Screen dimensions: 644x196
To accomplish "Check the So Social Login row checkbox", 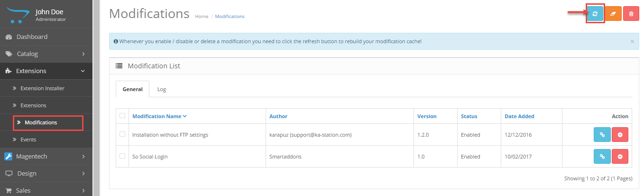I will (122, 156).
